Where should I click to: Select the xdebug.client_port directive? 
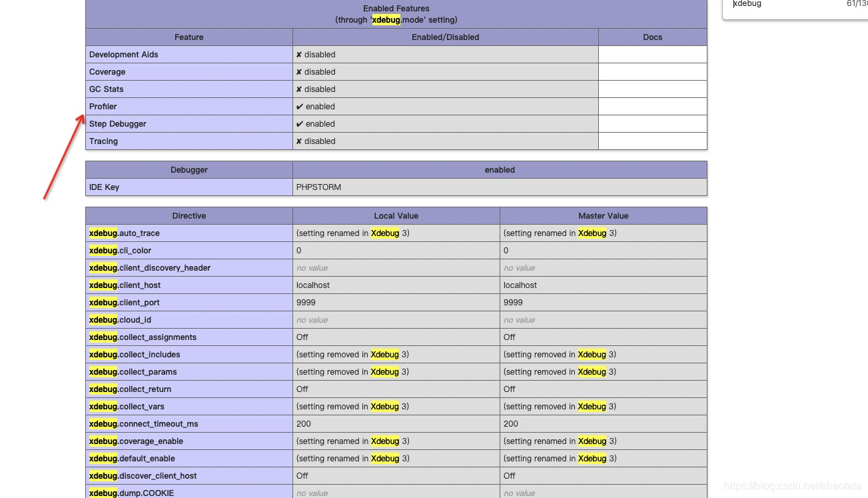tap(125, 303)
